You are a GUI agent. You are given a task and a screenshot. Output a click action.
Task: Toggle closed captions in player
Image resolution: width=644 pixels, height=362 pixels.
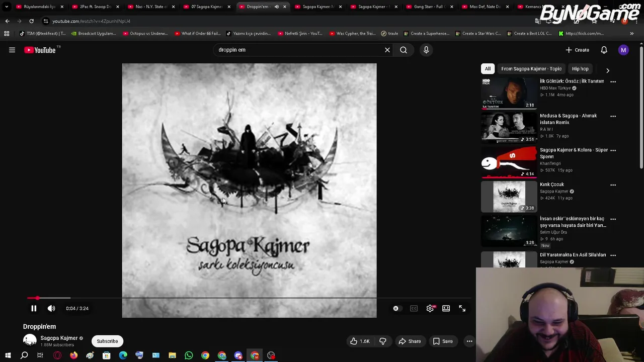click(x=414, y=308)
